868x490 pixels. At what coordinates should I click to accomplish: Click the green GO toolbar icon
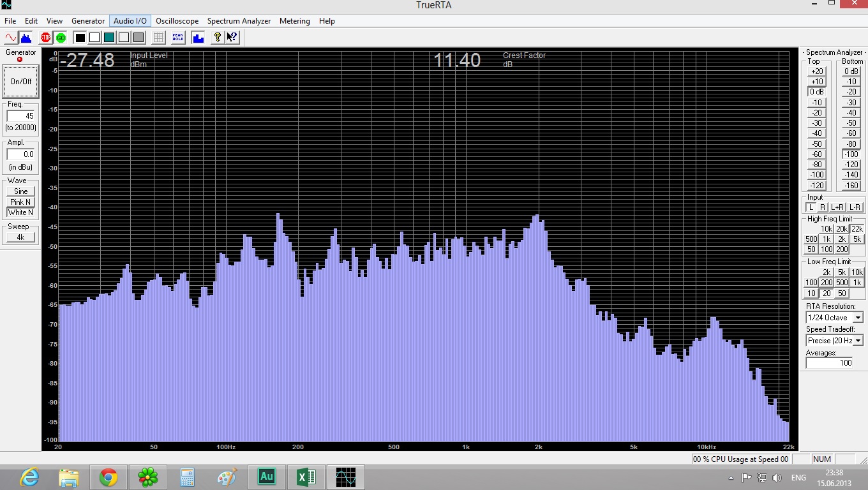(x=60, y=37)
